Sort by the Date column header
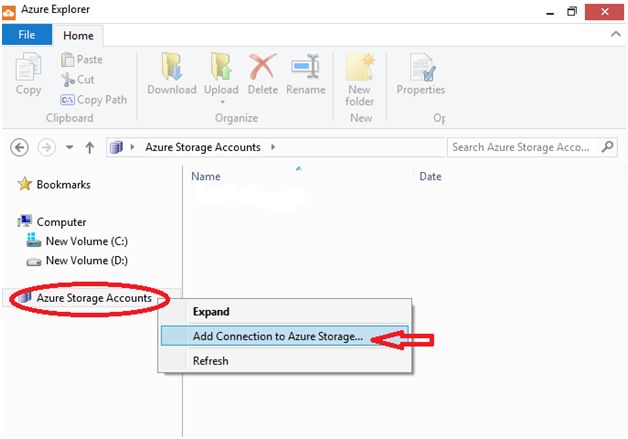 [x=430, y=177]
